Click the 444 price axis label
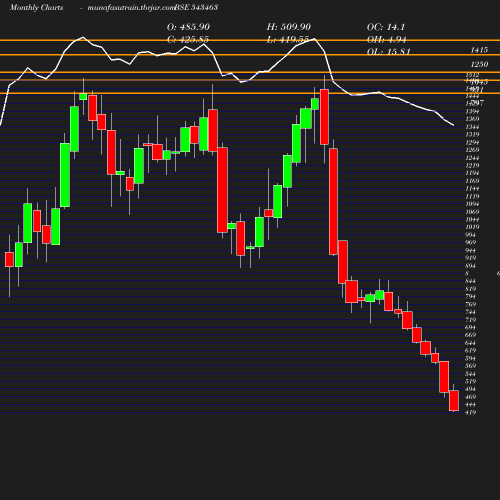500x500 pixels. click(470, 405)
